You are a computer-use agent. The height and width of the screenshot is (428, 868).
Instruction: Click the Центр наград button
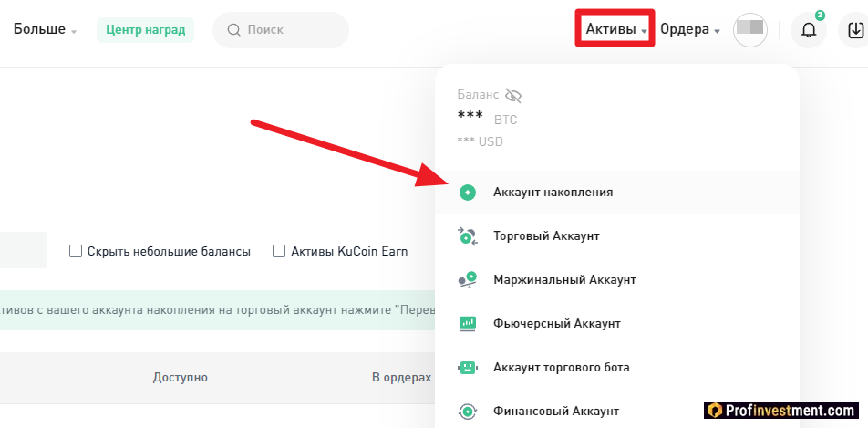point(146,30)
